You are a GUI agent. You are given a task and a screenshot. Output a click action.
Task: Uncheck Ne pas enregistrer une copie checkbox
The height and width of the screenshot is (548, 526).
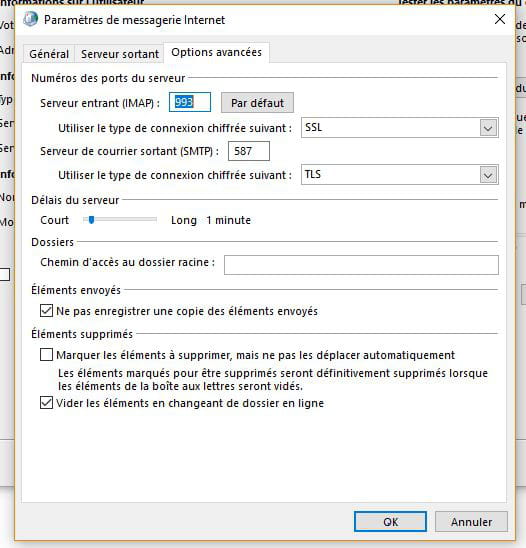46,311
